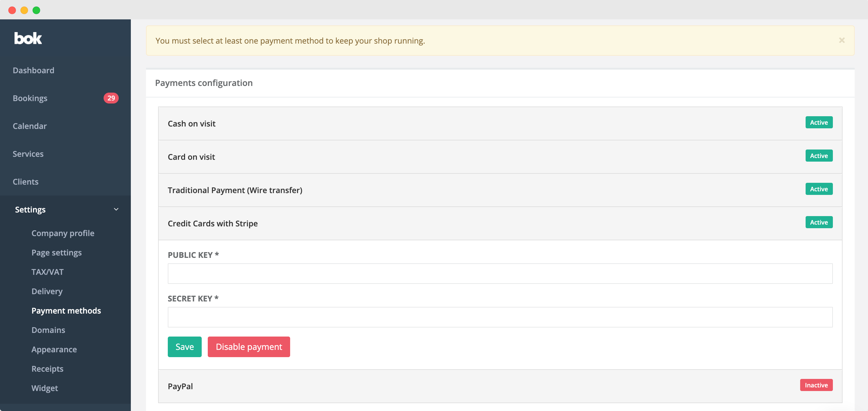The width and height of the screenshot is (868, 411).
Task: Open Widget settings
Action: 45,388
